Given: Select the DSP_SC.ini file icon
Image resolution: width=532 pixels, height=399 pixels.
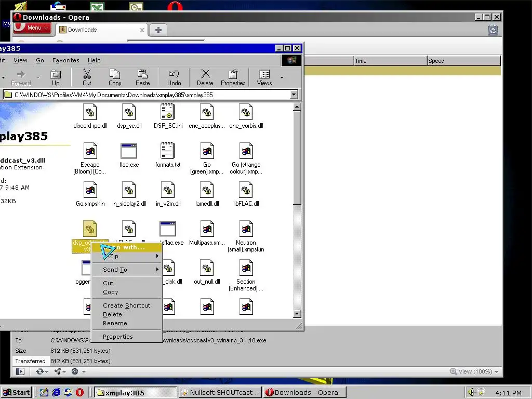Looking at the screenshot, I should pos(168,112).
